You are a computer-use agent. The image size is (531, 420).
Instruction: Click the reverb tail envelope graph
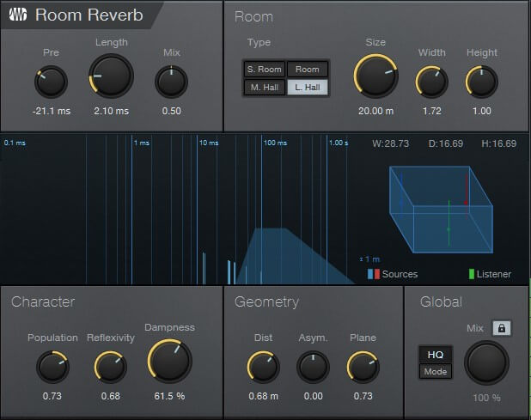coord(295,256)
